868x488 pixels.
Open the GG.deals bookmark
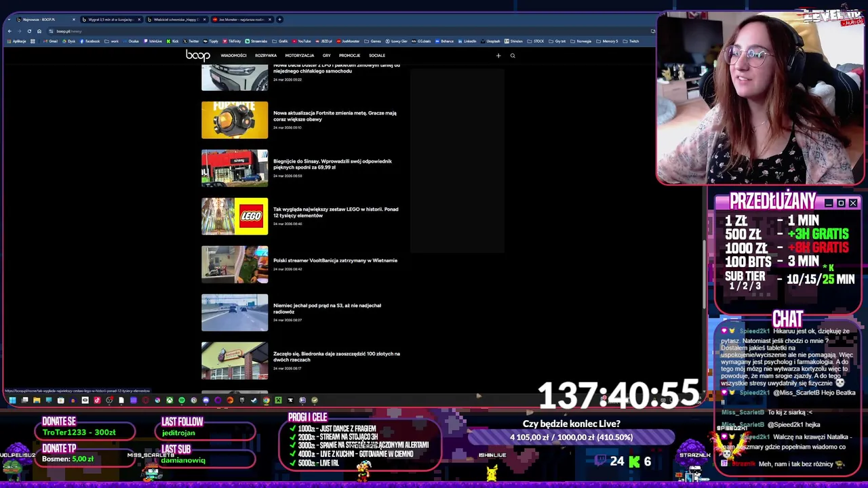coord(420,41)
